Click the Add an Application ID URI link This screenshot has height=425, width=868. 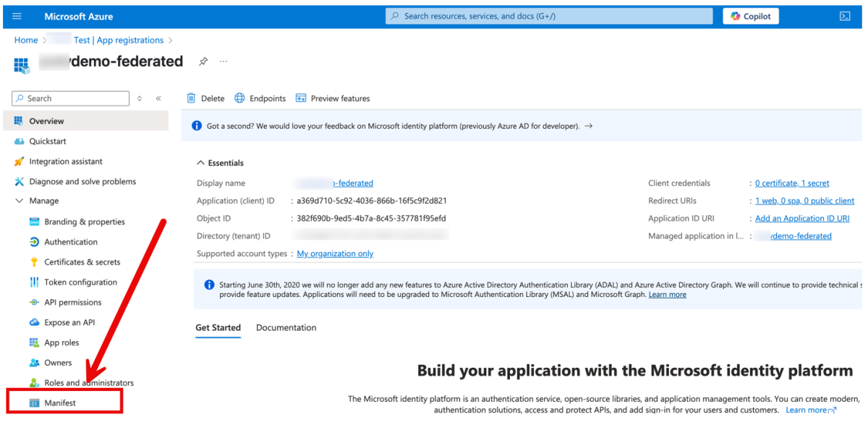point(801,218)
